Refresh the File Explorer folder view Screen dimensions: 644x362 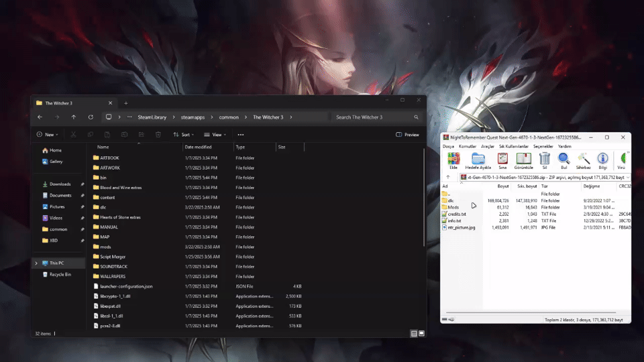coord(91,117)
